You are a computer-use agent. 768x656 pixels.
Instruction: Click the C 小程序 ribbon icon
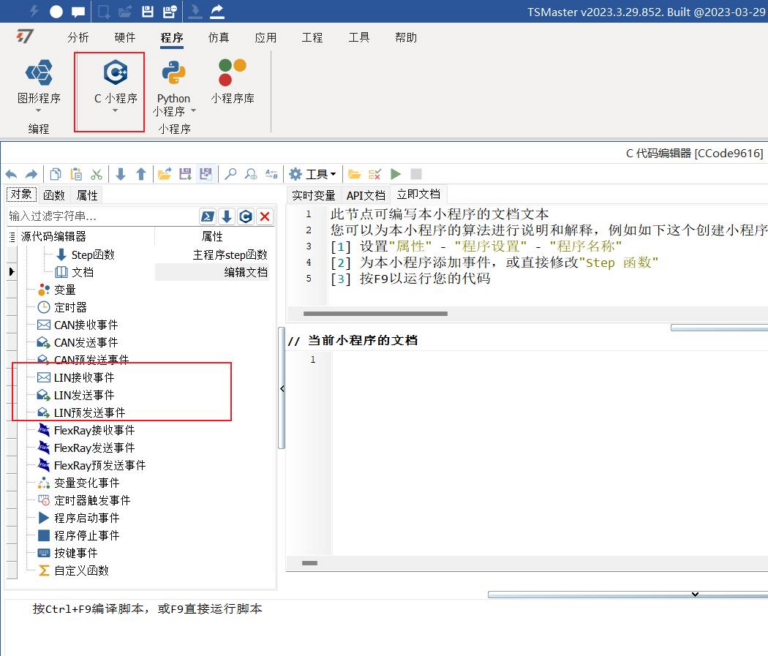click(x=115, y=74)
